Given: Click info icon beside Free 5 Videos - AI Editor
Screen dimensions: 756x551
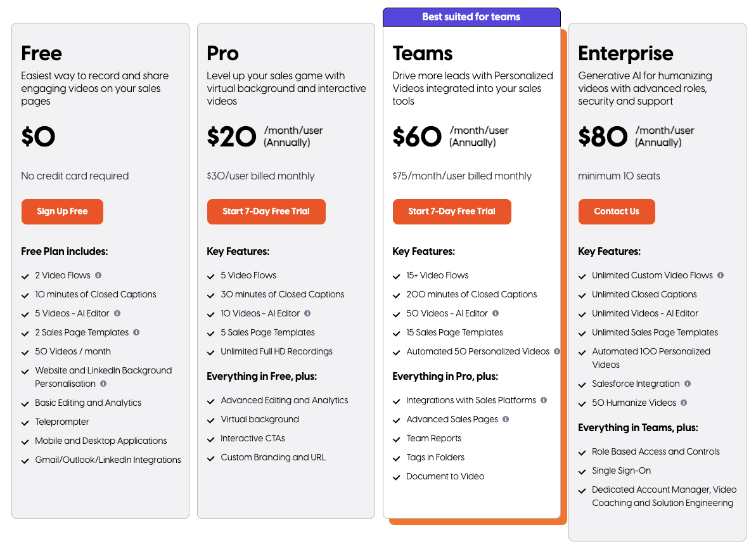Looking at the screenshot, I should pyautogui.click(x=117, y=313).
